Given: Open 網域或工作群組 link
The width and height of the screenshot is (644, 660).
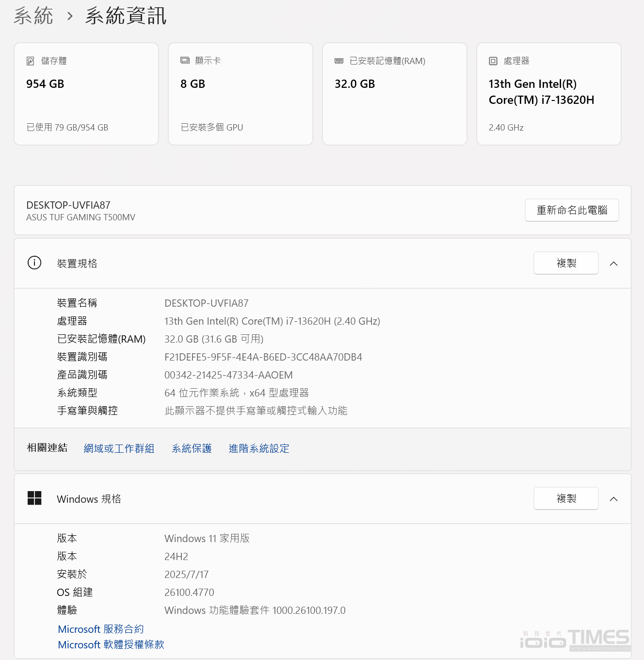Looking at the screenshot, I should point(119,448).
